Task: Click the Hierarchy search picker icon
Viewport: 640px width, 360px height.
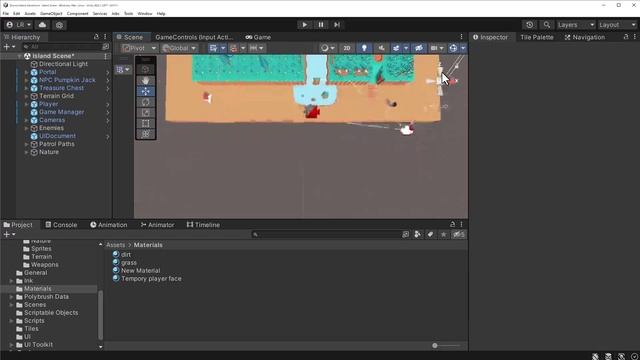Action: coord(105,47)
